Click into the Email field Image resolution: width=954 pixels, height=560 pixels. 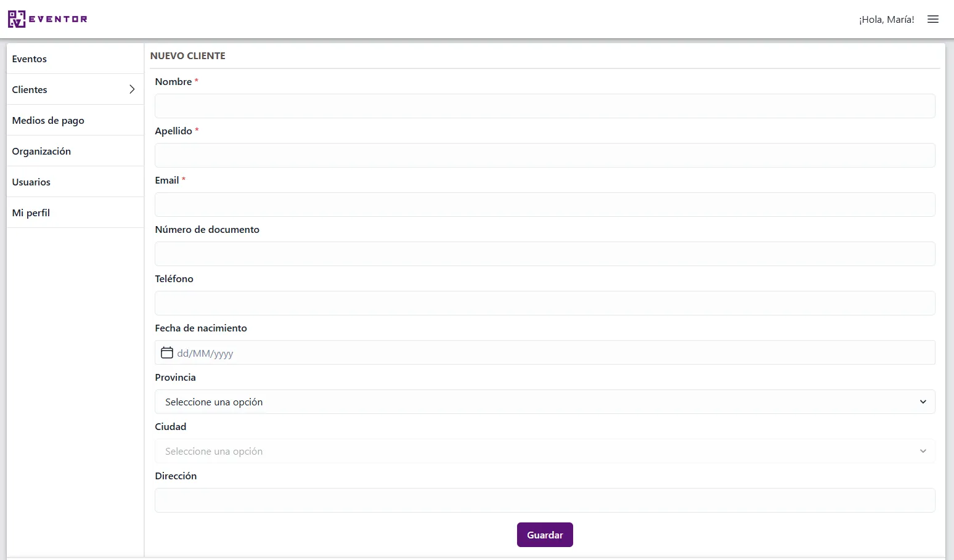click(545, 205)
